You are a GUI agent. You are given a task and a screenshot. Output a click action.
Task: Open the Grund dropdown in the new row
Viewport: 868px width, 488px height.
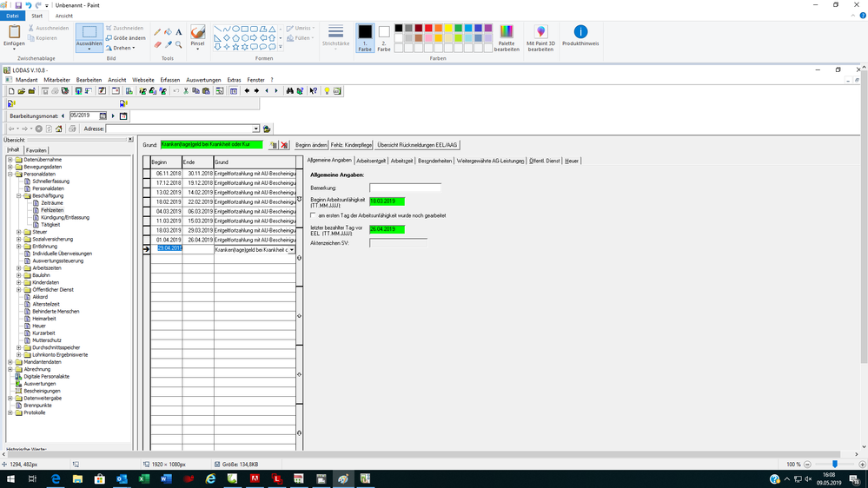pos(292,249)
